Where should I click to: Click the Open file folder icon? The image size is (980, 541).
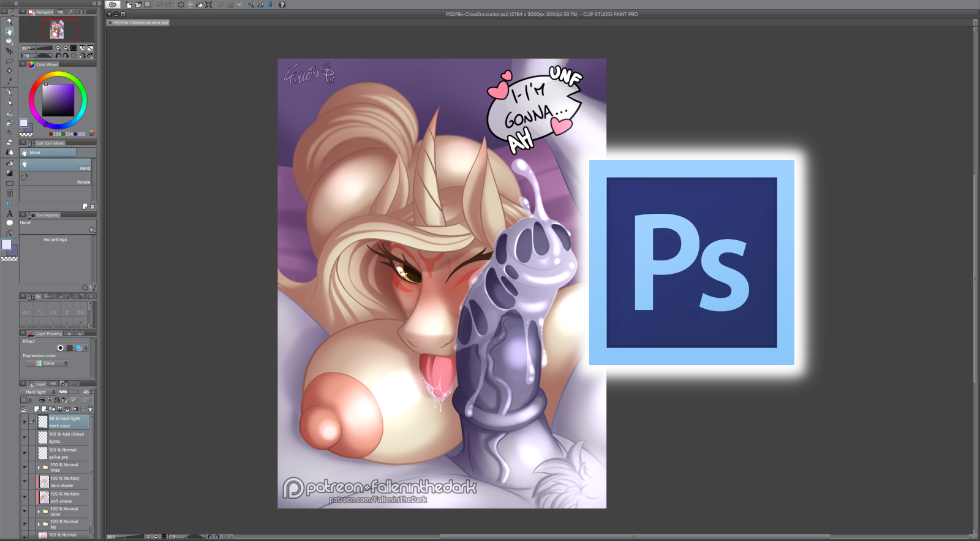(138, 4)
